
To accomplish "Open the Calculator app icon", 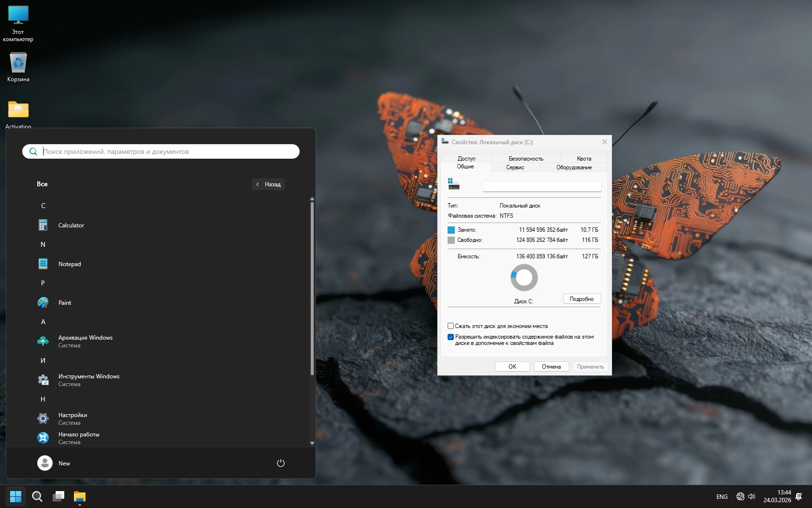I will pos(43,225).
